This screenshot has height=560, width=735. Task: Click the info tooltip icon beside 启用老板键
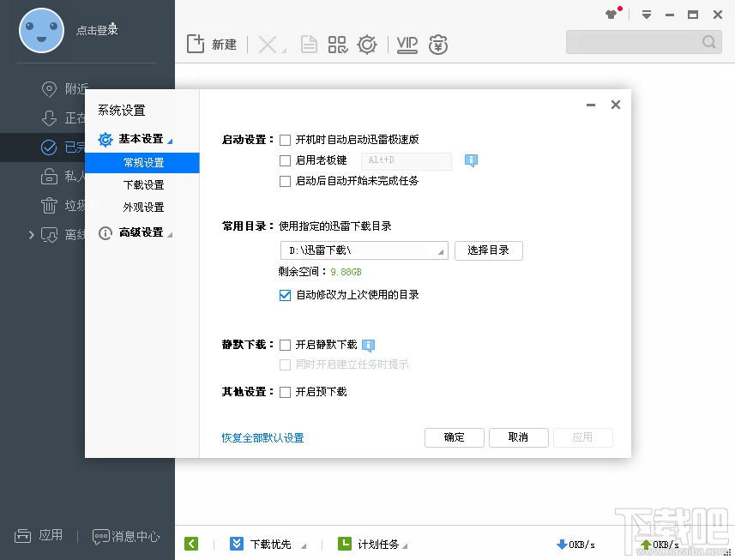click(470, 160)
